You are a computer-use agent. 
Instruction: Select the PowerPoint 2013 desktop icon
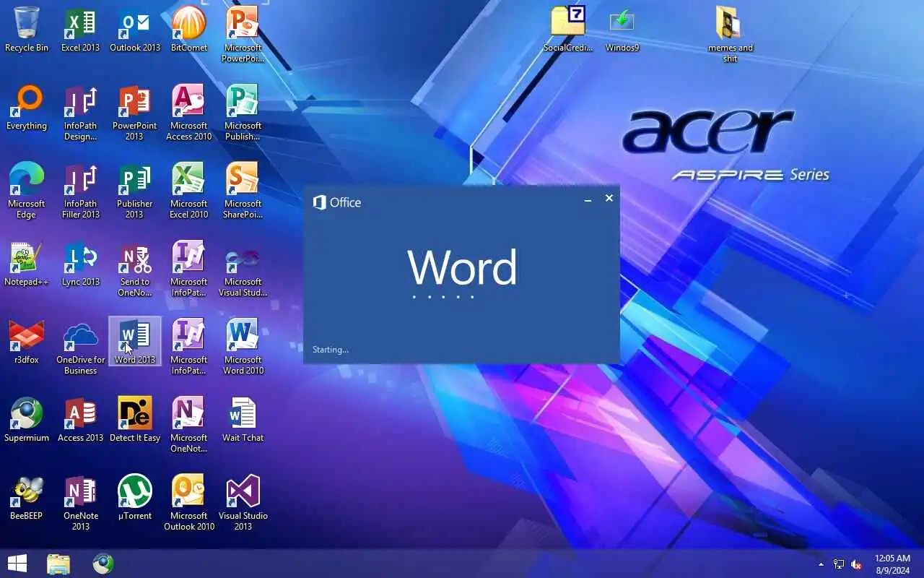coord(135,112)
